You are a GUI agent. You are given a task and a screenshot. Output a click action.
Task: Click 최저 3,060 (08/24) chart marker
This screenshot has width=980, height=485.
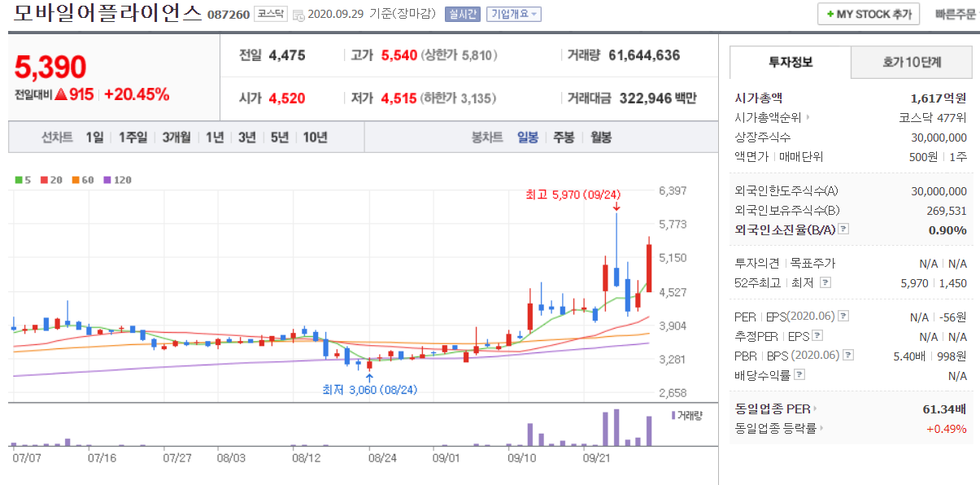[x=369, y=390]
